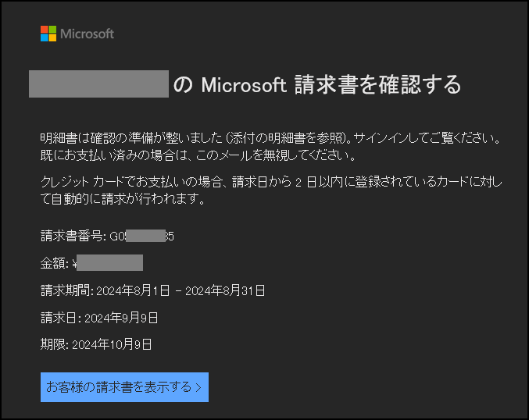Click the 金額 label
The image size is (529, 420).
tap(55, 263)
